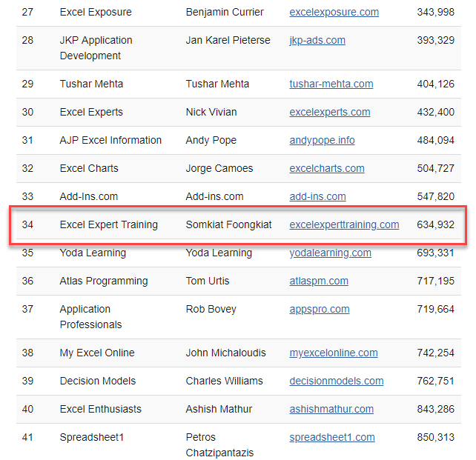Visit spreadsheet1.com link
Screen dimensions: 476x460
332,438
